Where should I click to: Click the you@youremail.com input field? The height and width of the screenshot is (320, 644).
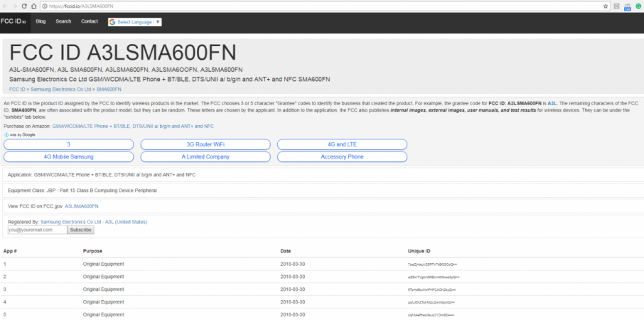coord(37,230)
